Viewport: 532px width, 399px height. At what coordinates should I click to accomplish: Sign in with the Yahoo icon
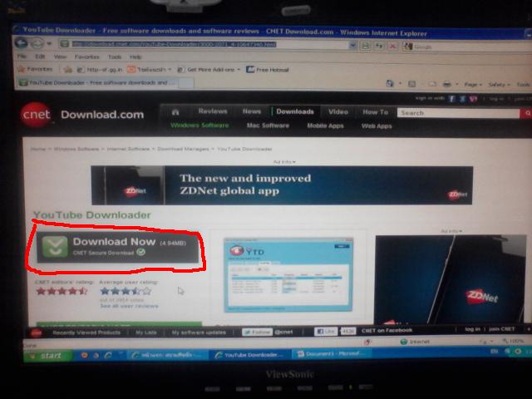click(x=473, y=99)
